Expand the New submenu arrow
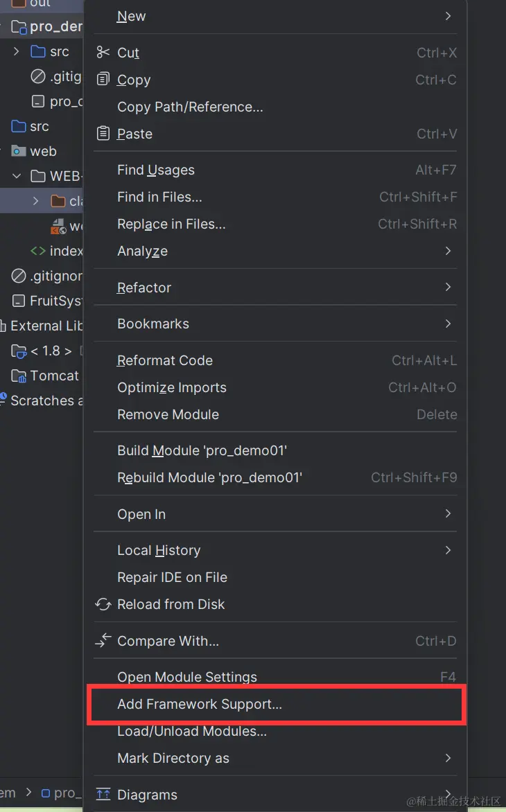506x812 pixels. coord(448,16)
